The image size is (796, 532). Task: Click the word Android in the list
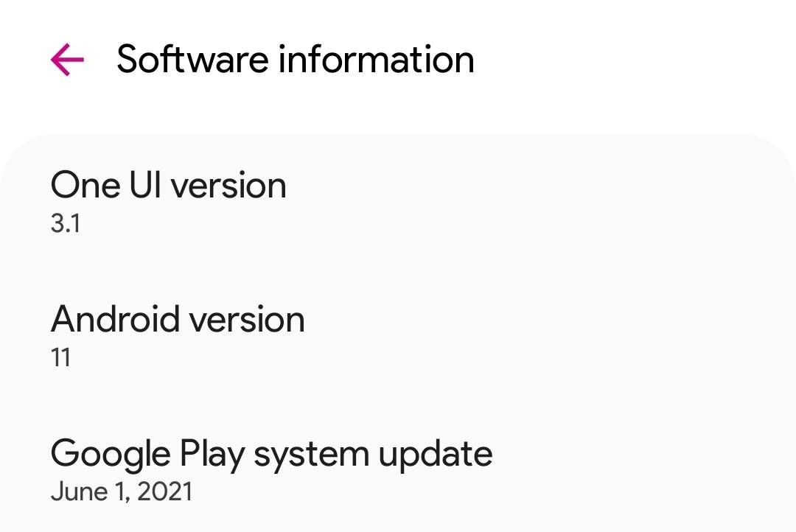pyautogui.click(x=115, y=320)
